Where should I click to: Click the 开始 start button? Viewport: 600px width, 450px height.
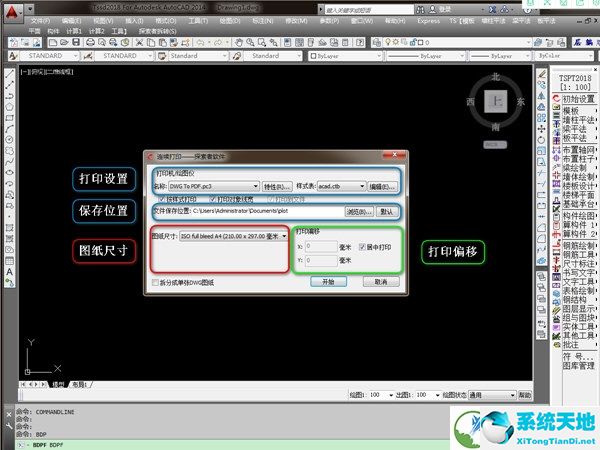[x=328, y=282]
